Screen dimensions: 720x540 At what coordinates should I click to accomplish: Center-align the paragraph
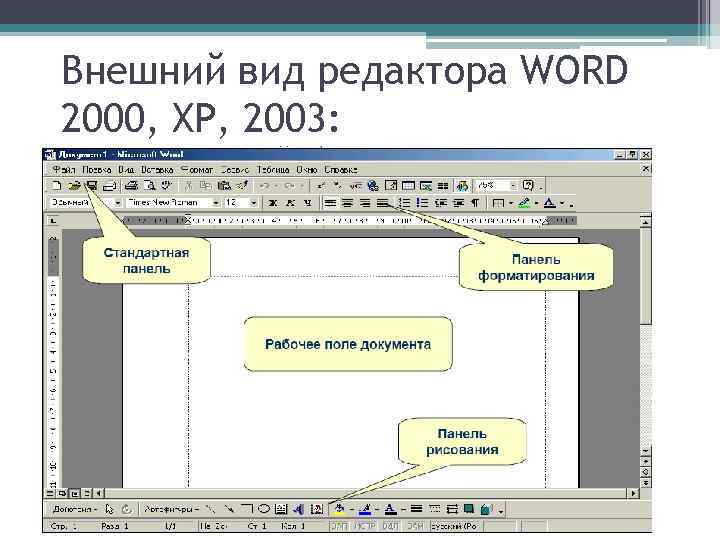pyautogui.click(x=348, y=202)
